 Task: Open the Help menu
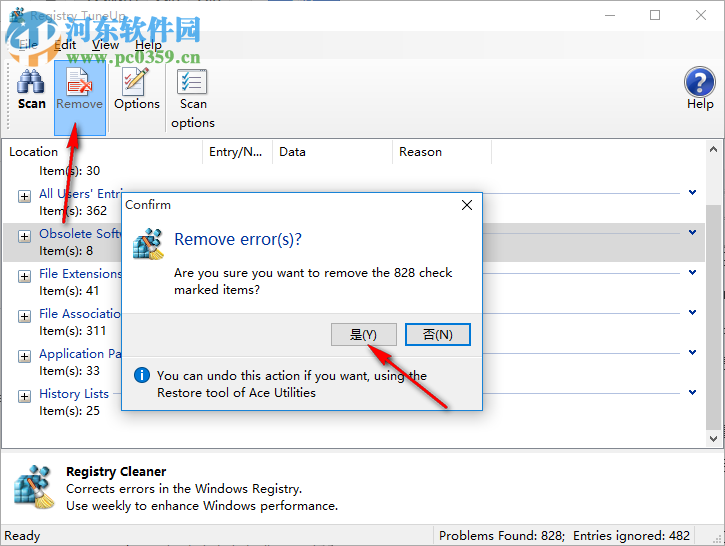click(x=148, y=45)
